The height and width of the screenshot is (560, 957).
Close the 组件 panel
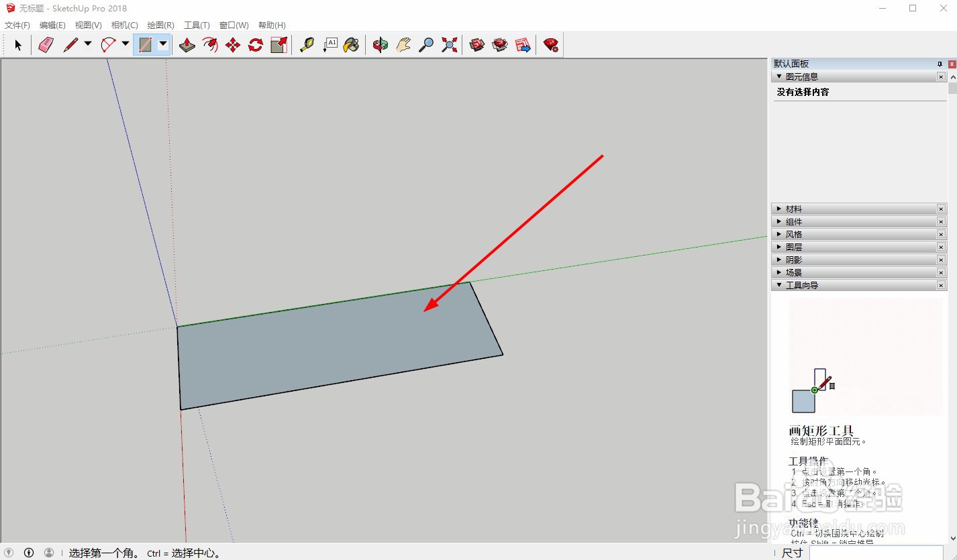click(941, 222)
